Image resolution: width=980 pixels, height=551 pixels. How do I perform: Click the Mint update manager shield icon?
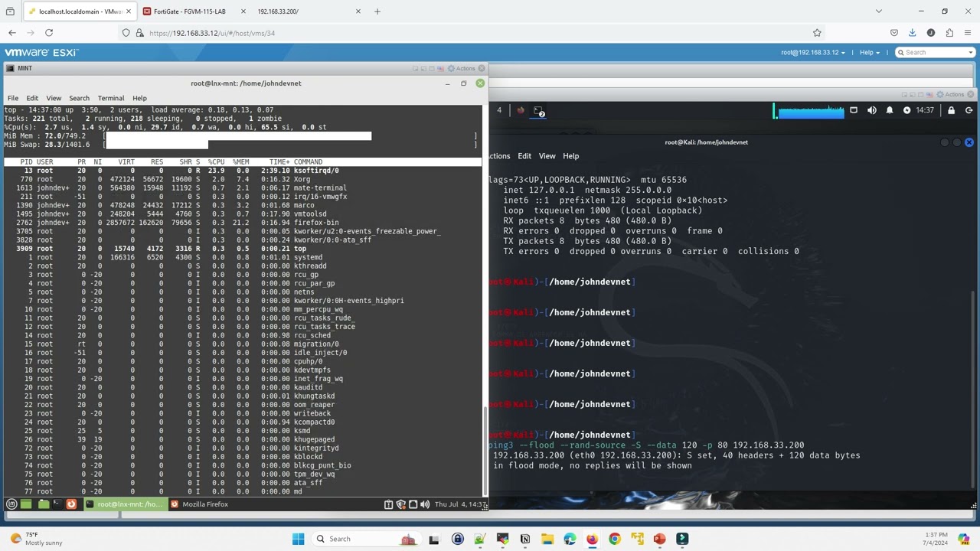pos(400,504)
